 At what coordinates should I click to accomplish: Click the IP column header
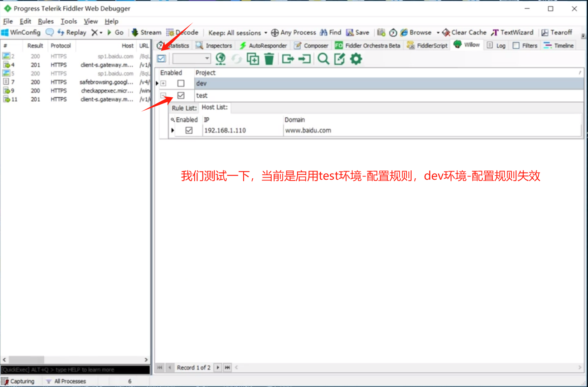[243, 120]
